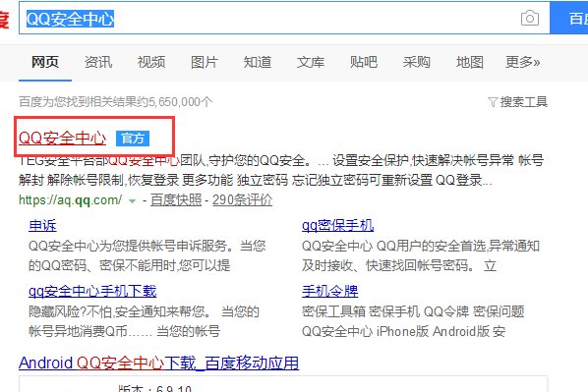Open the 290条评价 reviews link
The width and height of the screenshot is (588, 392).
coord(242,200)
